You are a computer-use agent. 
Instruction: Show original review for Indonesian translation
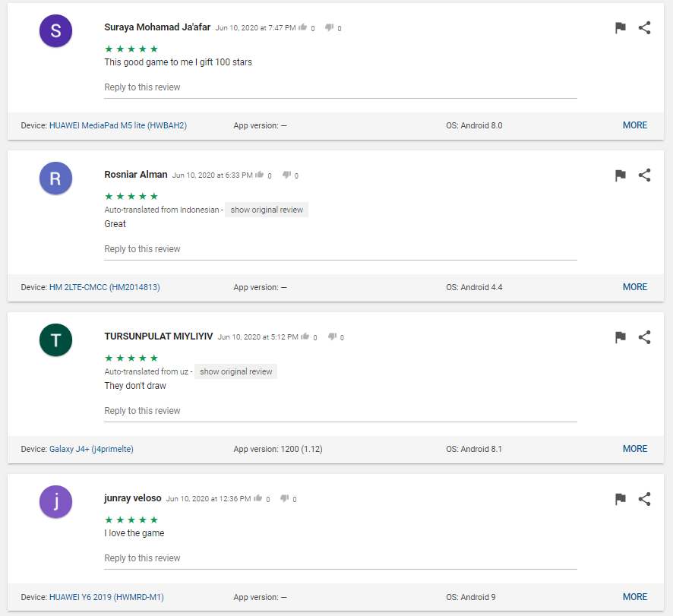tap(267, 210)
